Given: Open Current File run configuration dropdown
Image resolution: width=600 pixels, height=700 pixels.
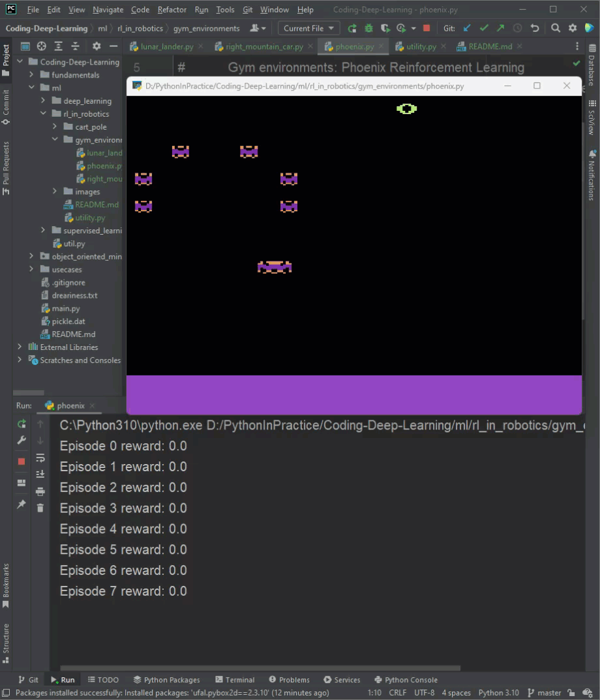Looking at the screenshot, I should tap(308, 28).
